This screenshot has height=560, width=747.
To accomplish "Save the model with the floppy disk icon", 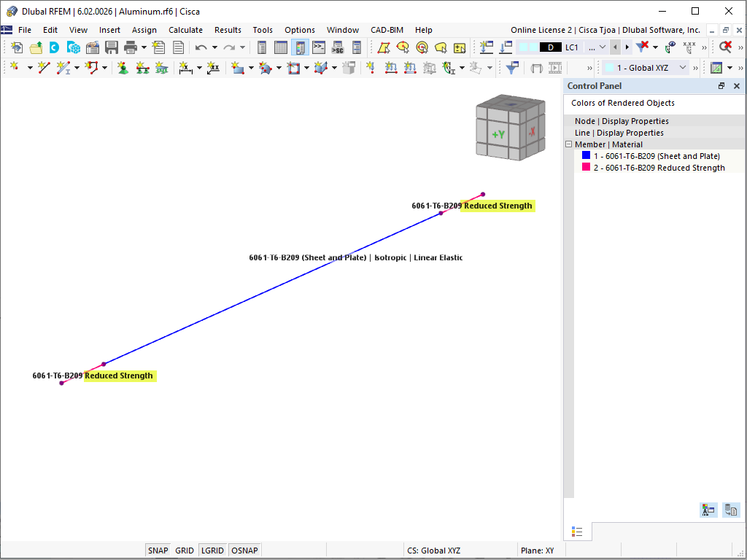I will 112,47.
